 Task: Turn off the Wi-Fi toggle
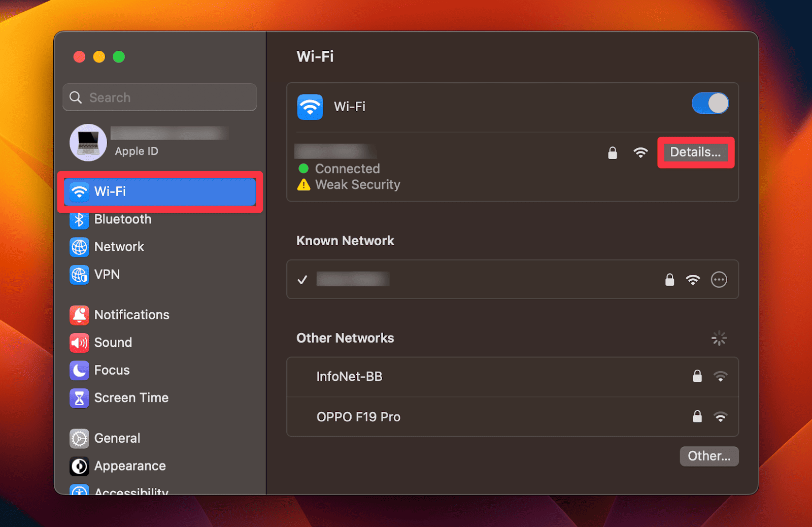710,103
